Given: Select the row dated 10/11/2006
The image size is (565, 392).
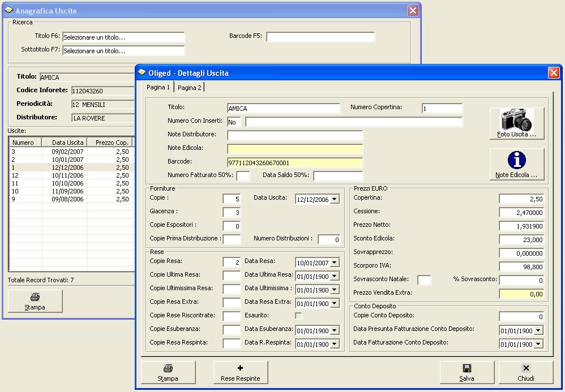Looking at the screenshot, I should point(72,175).
